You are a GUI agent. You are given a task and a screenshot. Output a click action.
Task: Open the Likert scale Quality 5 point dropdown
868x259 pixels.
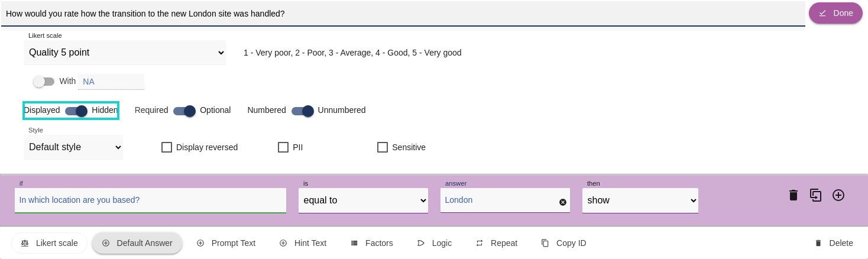pyautogui.click(x=125, y=53)
